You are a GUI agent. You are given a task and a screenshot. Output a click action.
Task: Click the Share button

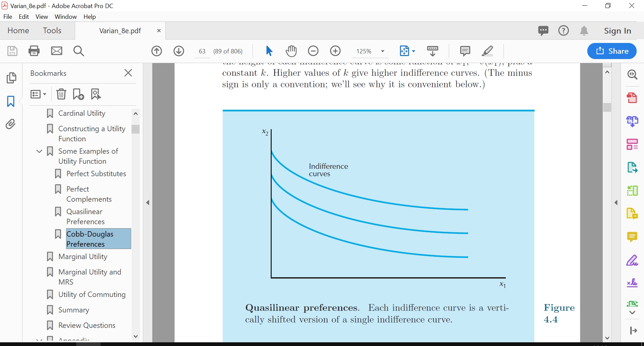click(612, 51)
